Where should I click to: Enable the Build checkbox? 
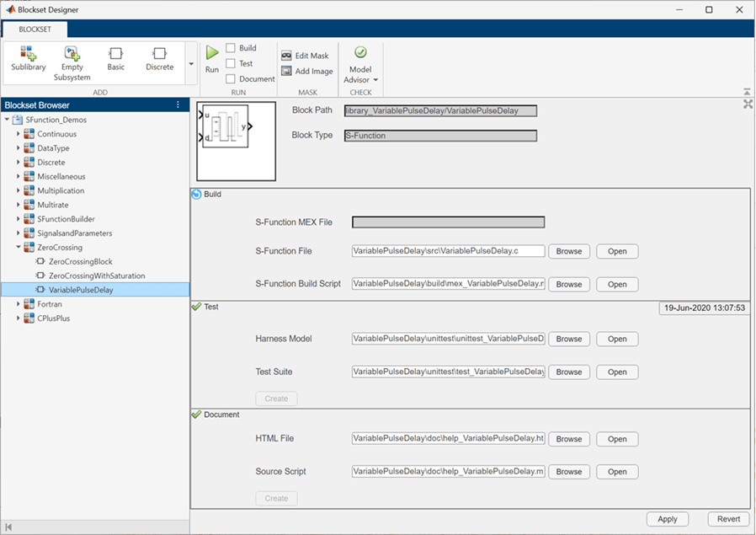[231, 48]
